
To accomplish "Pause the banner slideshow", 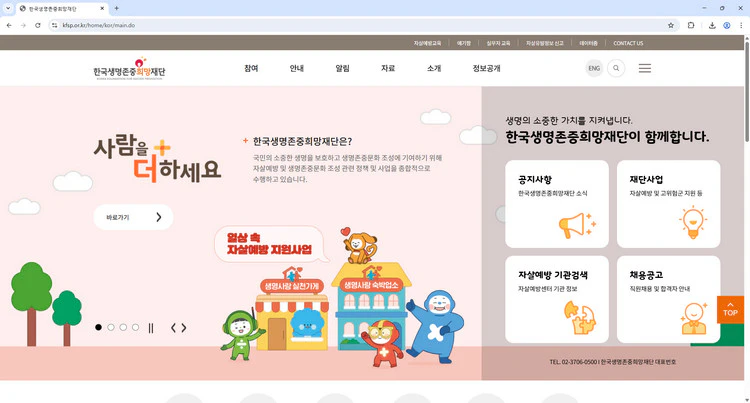I will tap(151, 327).
